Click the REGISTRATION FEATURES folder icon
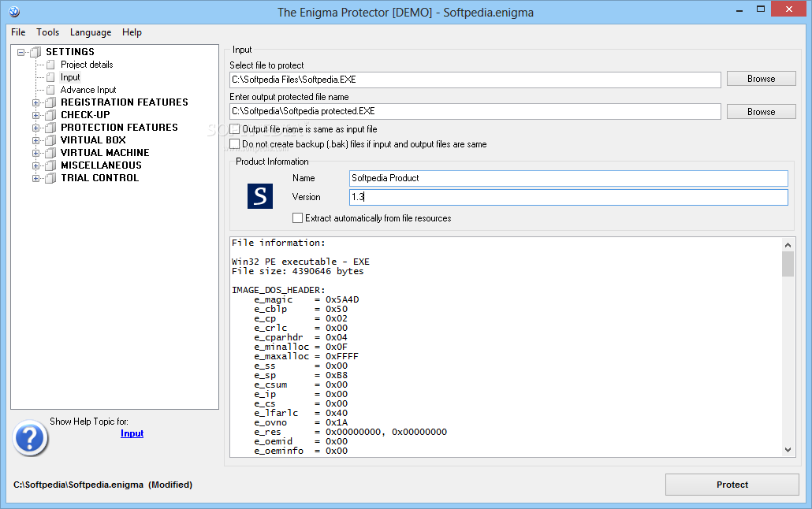Screen dimensions: 812x509 click(50, 102)
